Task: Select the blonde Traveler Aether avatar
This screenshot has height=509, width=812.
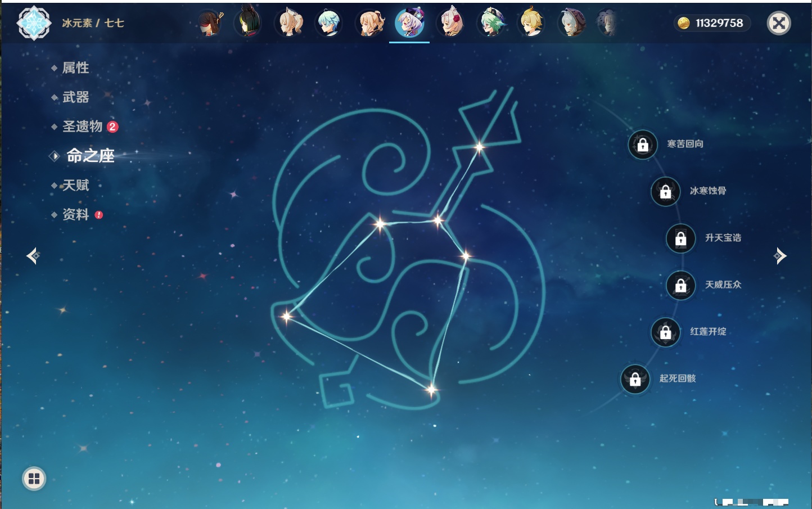Action: [x=531, y=23]
